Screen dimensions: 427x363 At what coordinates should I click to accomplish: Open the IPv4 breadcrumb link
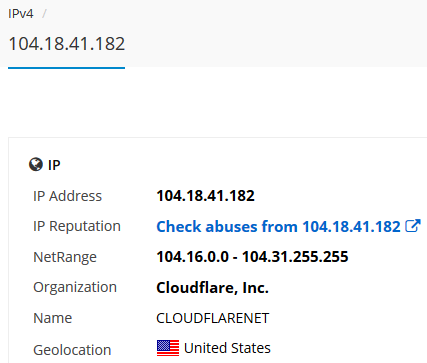[x=21, y=14]
